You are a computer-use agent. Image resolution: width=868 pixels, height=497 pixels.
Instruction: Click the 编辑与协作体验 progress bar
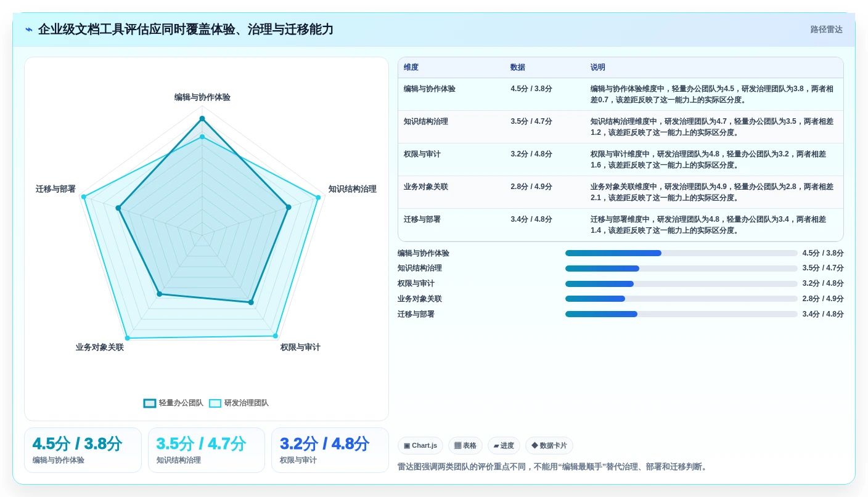click(681, 253)
